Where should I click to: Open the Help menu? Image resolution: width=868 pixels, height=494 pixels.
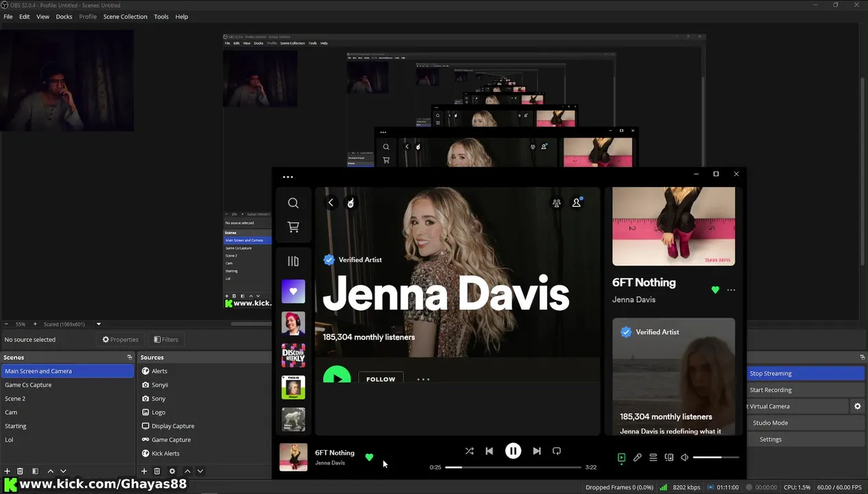tap(182, 16)
